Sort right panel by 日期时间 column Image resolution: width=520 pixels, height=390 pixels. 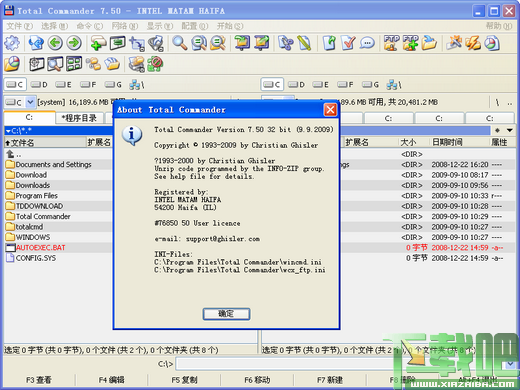pos(459,143)
